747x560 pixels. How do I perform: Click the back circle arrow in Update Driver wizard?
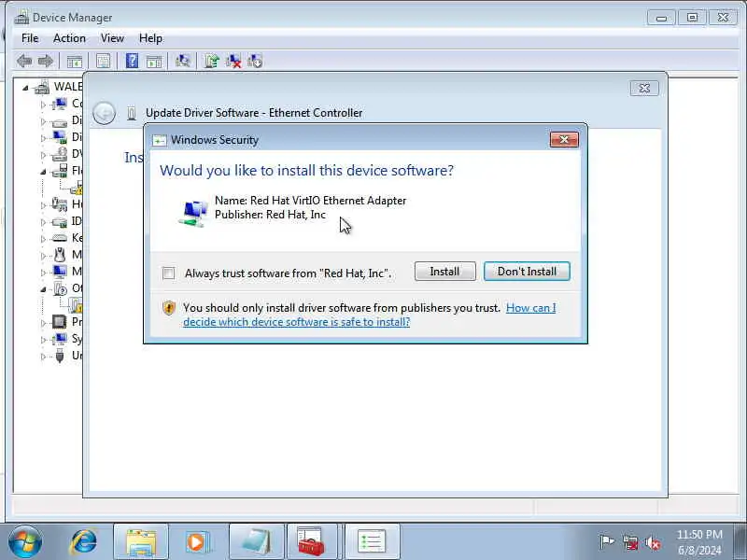104,113
